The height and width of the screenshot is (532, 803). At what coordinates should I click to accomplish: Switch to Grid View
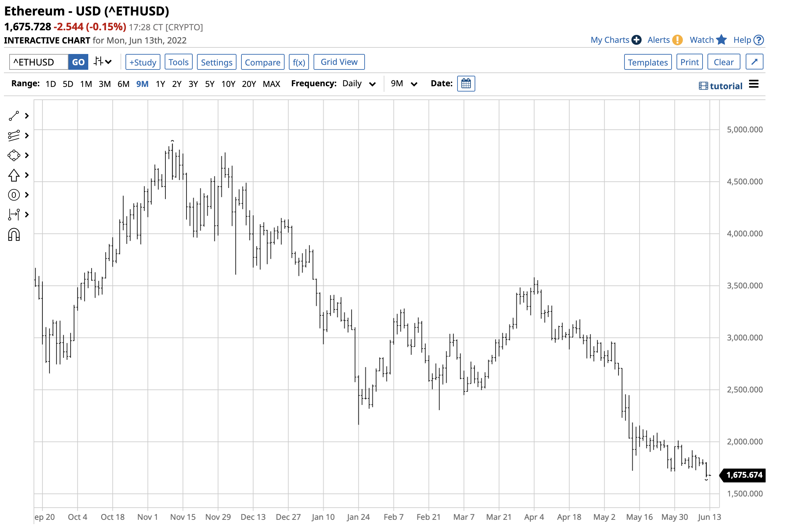[x=339, y=62]
